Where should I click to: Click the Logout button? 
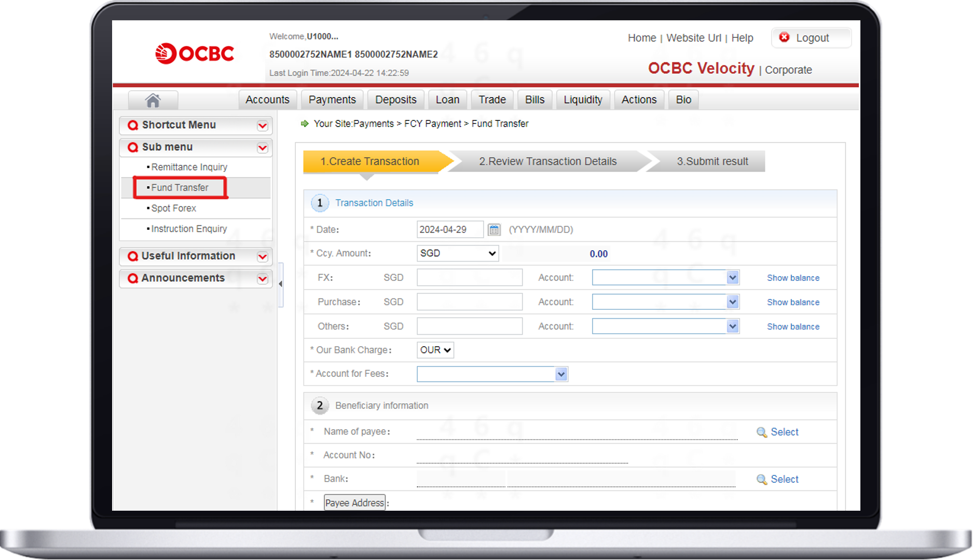coord(811,38)
